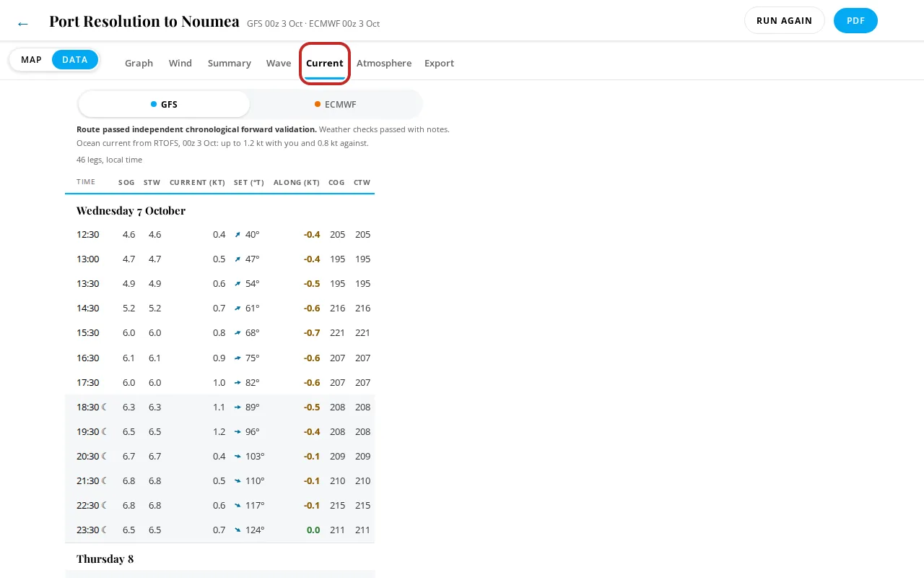The height and width of the screenshot is (578, 924).
Task: Click the current direction arrow beside 89°
Action: pos(237,407)
